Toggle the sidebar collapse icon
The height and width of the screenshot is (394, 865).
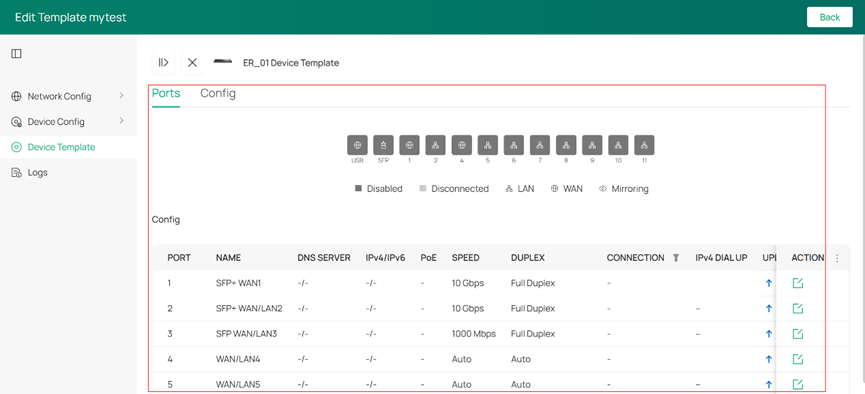click(17, 54)
